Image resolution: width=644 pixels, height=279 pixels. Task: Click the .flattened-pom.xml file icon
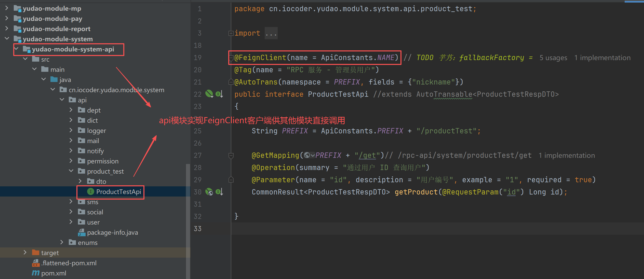coord(36,263)
